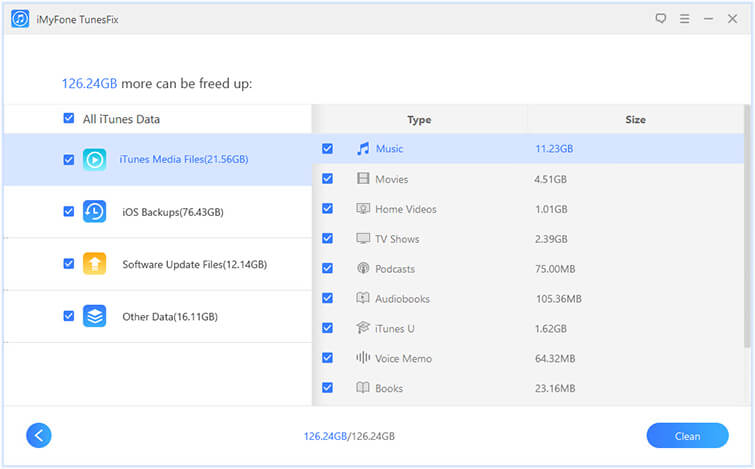Viewport: 755px width, 469px height.
Task: Toggle Other Data checkbox
Action: point(69,316)
